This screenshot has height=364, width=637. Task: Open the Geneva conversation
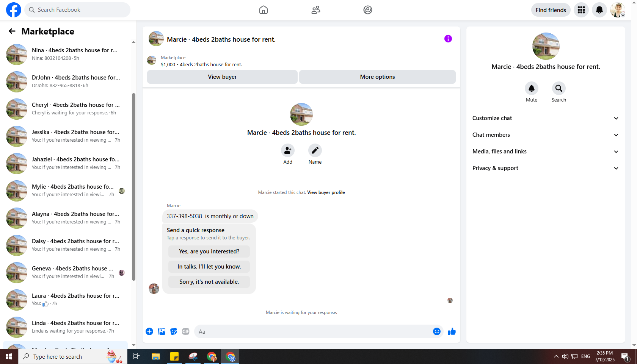coord(66,272)
